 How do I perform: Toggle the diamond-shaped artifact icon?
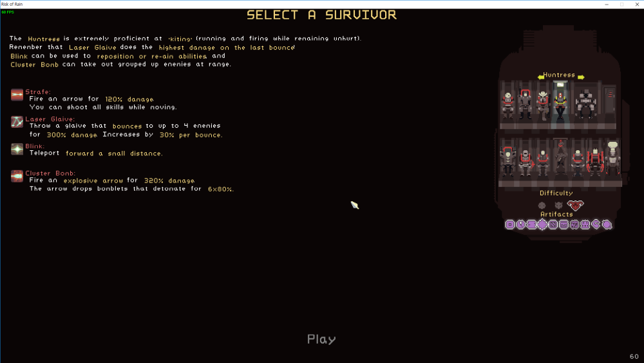coord(542,224)
